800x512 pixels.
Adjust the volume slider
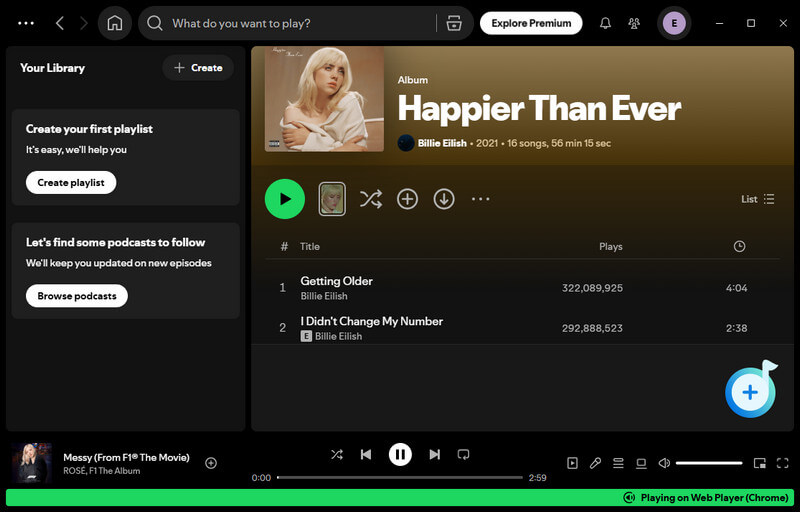[709, 463]
